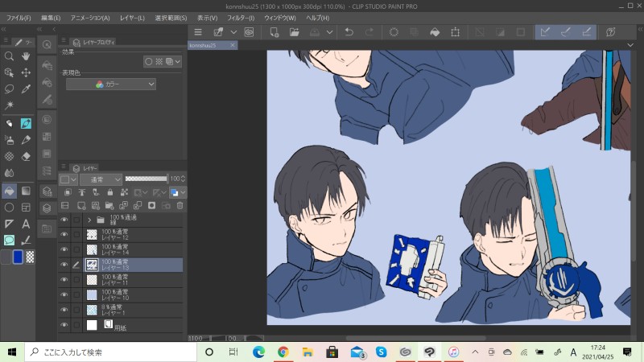
Task: Open the ウィンドウ(W) menu
Action: [x=279, y=18]
